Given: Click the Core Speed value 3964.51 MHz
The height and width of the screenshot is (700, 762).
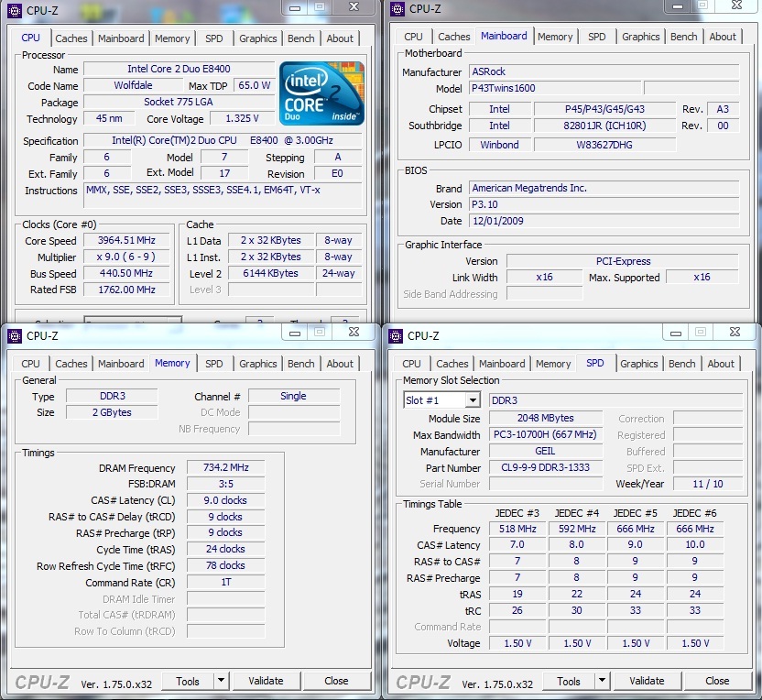Looking at the screenshot, I should (x=126, y=241).
